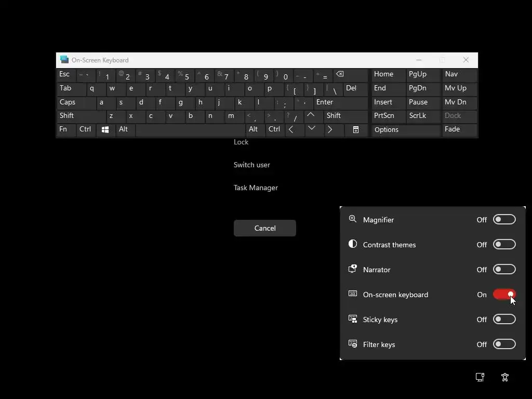Screen dimensions: 532x399
Task: Tap the PgUp key
Action: coord(423,75)
